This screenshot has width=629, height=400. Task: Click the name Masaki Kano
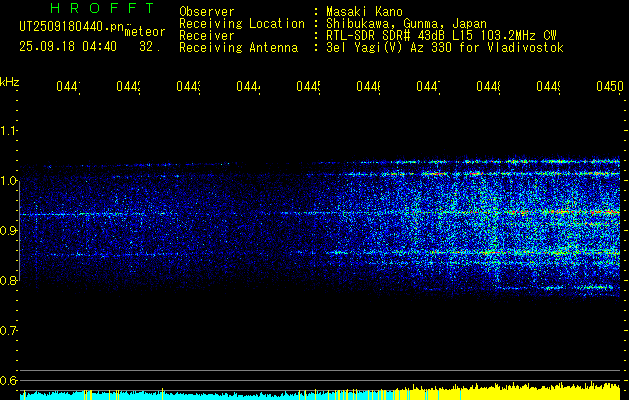tap(365, 11)
